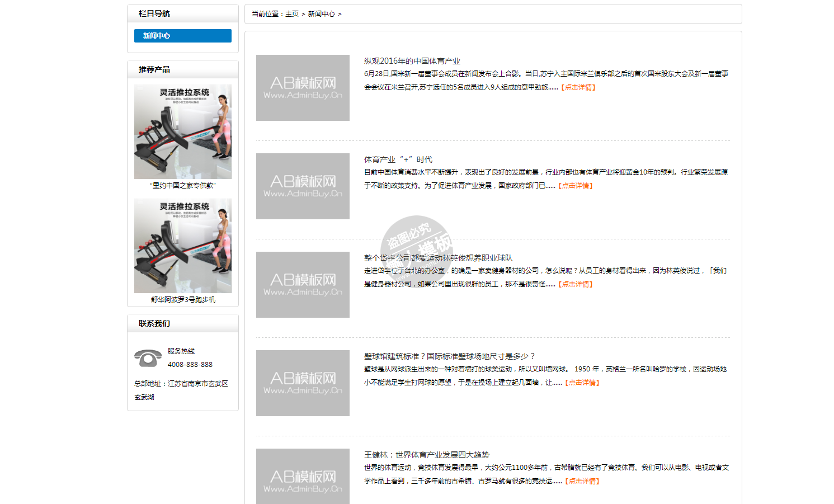Open the article 体育产业"+"时代
834x504 pixels.
click(x=398, y=159)
